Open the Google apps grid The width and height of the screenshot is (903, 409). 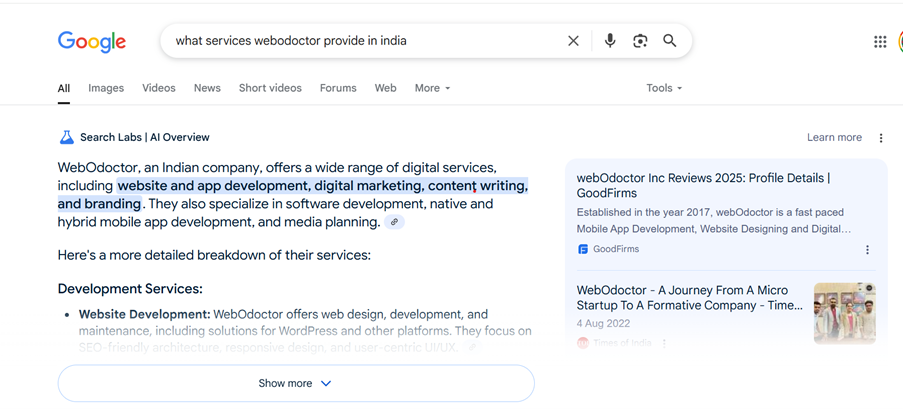click(880, 41)
